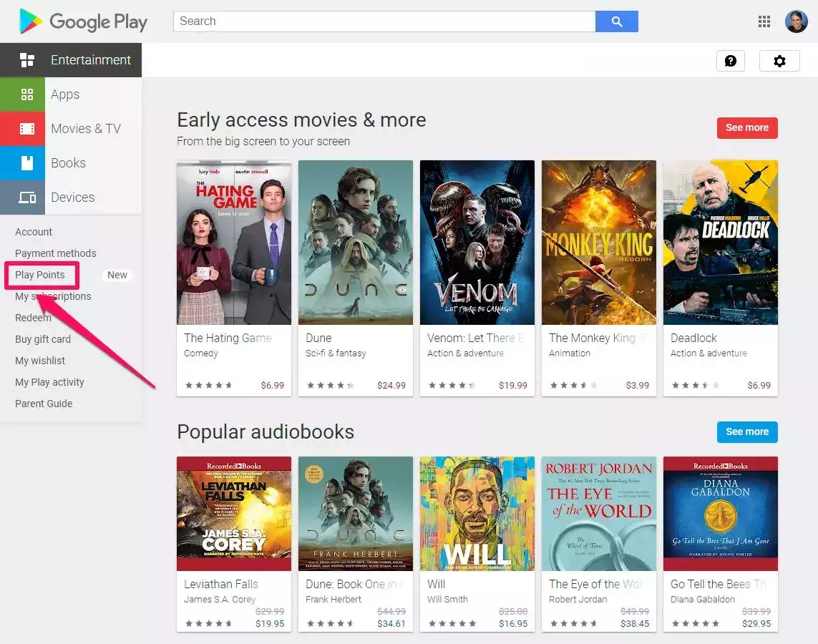818x644 pixels.
Task: Open the Will audiobook cover
Action: click(x=477, y=513)
